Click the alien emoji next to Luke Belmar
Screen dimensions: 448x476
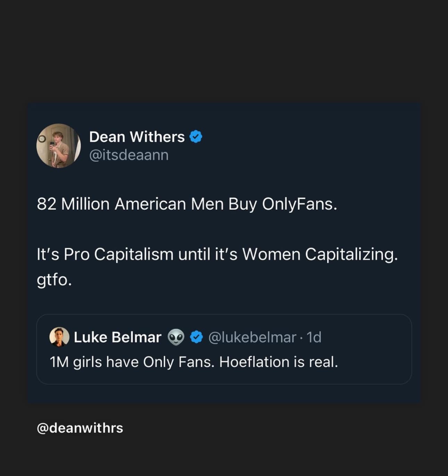click(176, 337)
